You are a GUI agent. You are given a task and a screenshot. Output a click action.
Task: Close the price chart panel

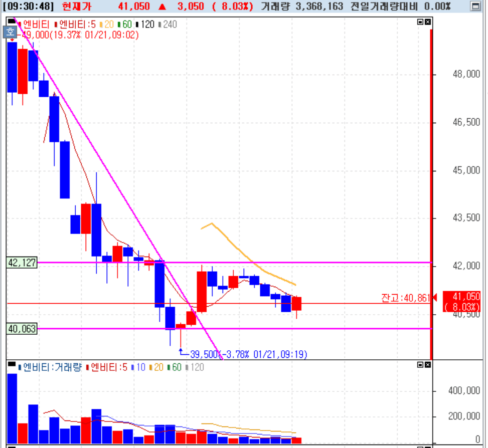click(x=428, y=22)
